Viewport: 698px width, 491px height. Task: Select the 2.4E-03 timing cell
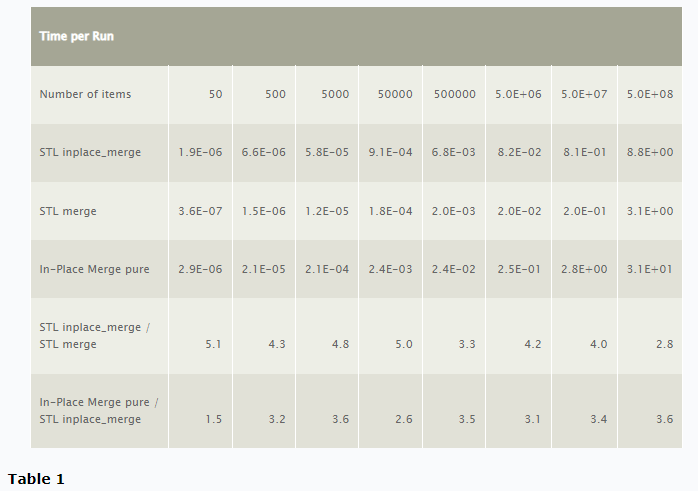(390, 269)
